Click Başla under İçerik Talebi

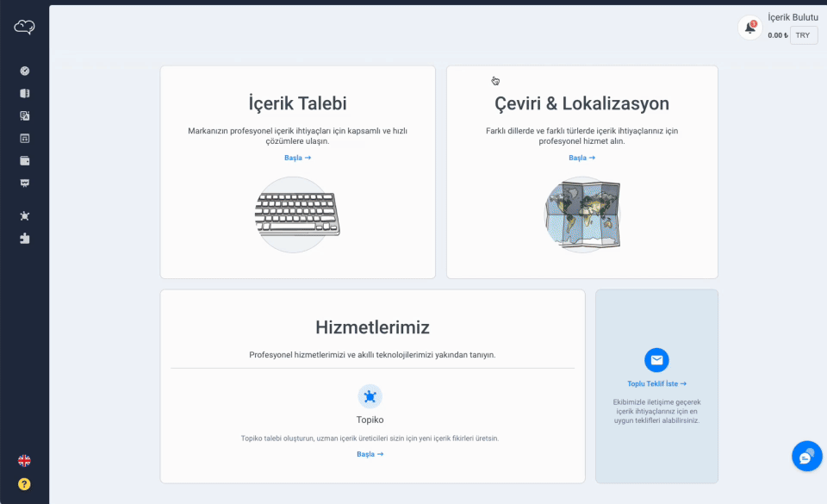click(x=297, y=158)
